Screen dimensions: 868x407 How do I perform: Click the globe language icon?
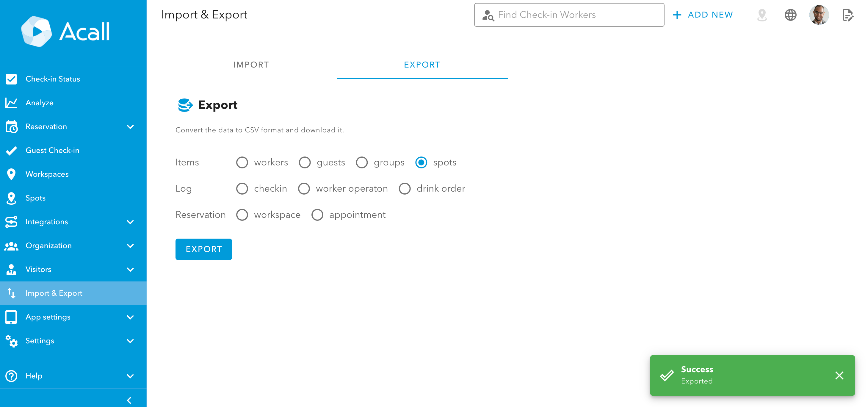click(790, 15)
